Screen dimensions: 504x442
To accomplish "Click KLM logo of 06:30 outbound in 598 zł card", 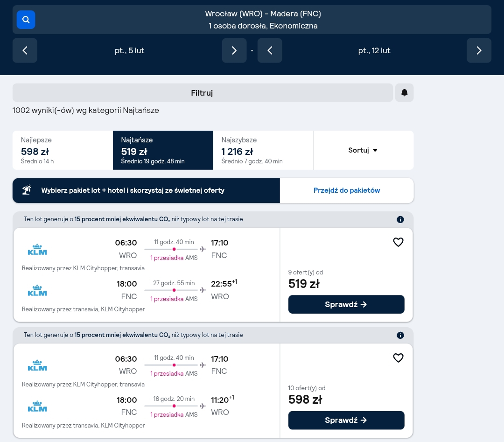I will (37, 365).
